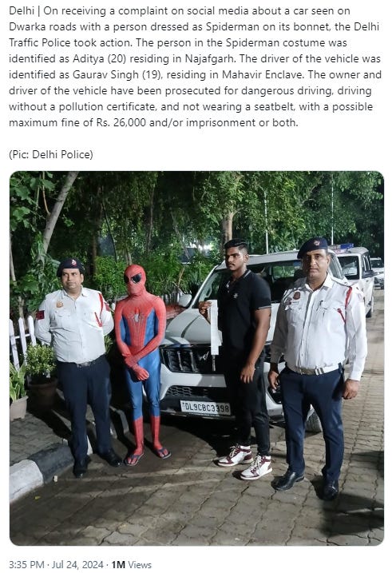Click the Spiderman mask in the photo
Viewport: 392px width, 573px height.
coord(135,280)
